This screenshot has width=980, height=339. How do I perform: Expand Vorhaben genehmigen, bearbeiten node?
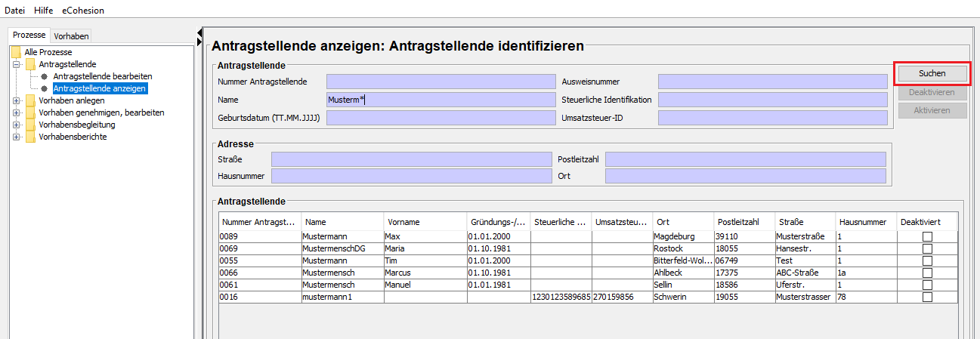[x=17, y=112]
